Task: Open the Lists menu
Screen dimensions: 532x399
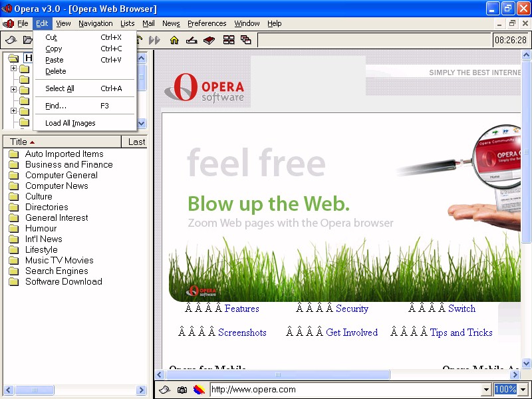Action: coord(128,23)
